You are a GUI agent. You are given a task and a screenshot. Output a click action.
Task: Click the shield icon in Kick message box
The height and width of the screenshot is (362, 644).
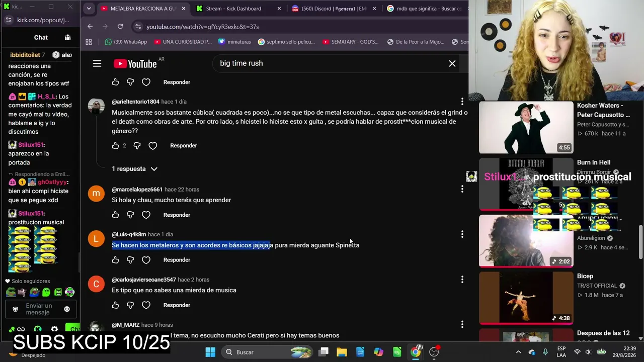click(x=15, y=309)
